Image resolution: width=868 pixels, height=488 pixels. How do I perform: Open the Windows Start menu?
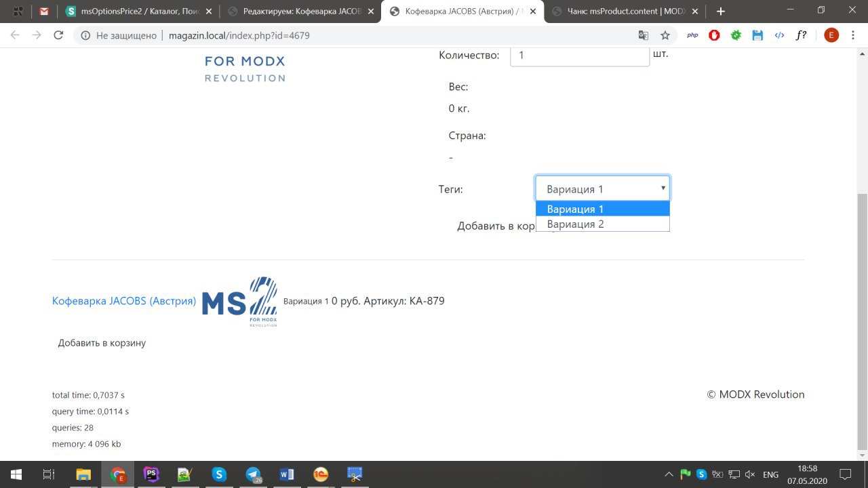point(16,474)
